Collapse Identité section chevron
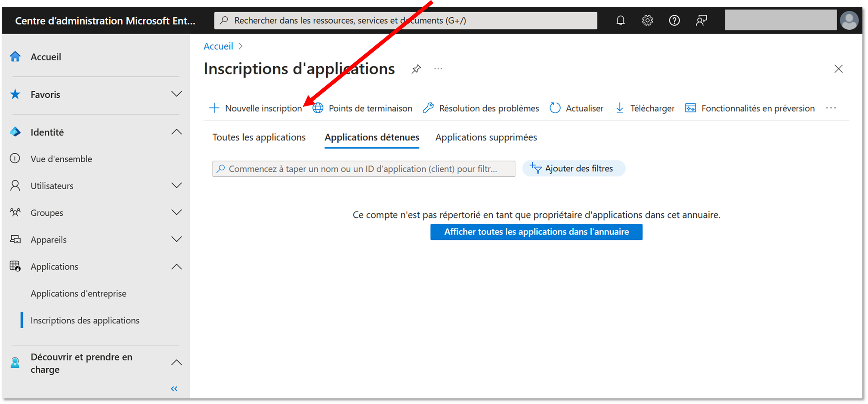Image resolution: width=868 pixels, height=404 pixels. coord(176,132)
